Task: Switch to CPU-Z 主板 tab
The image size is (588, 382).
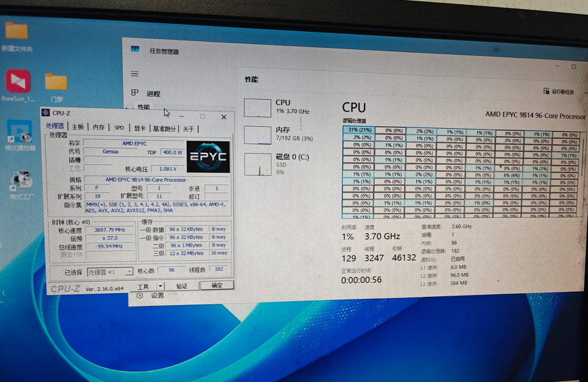Action: click(78, 127)
